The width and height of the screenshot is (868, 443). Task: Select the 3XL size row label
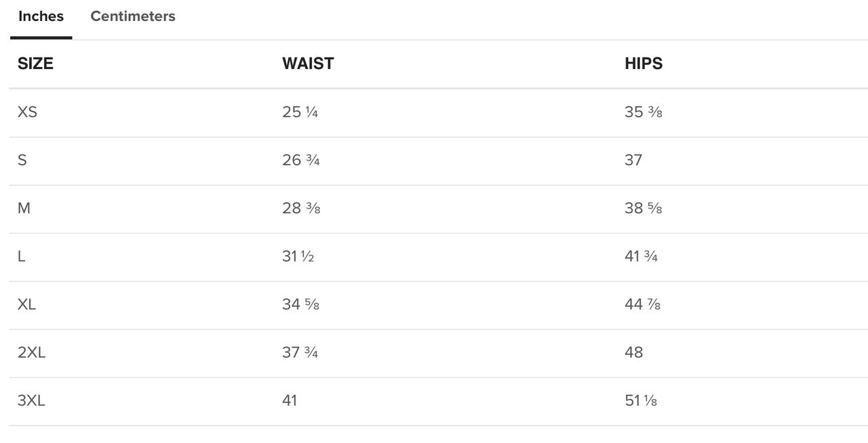[31, 401]
